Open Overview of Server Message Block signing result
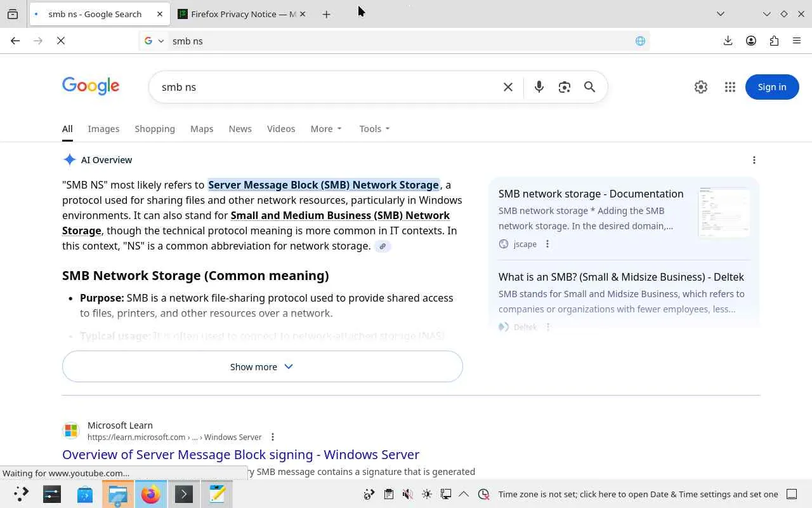Screen dimensions: 812x508 [240, 455]
